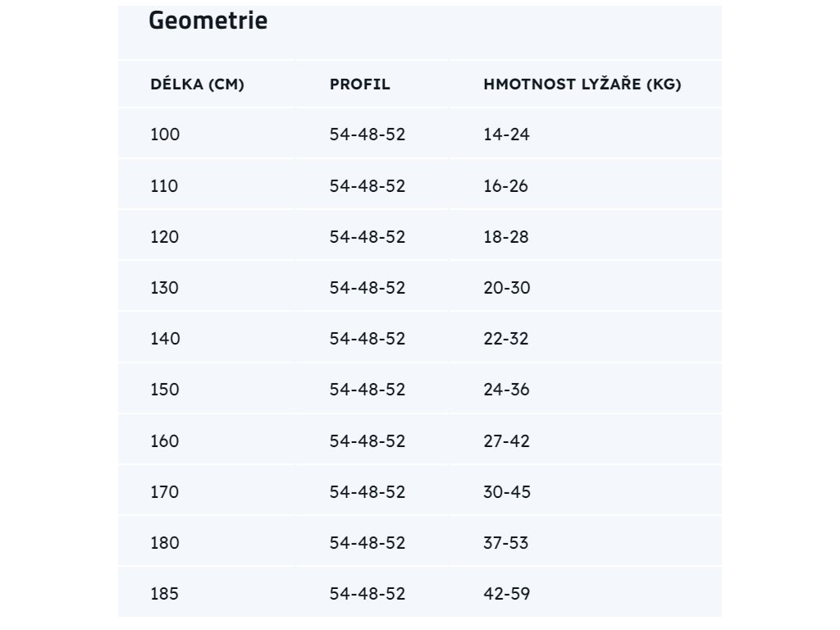Select the 170 length cell
The width and height of the screenshot is (840, 630).
tap(165, 492)
